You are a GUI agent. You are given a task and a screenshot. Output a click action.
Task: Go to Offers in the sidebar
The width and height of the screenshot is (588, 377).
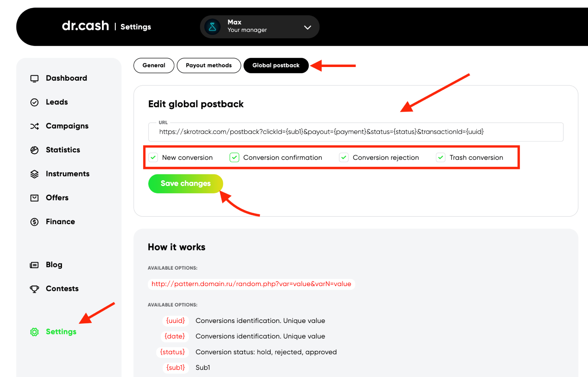click(57, 198)
